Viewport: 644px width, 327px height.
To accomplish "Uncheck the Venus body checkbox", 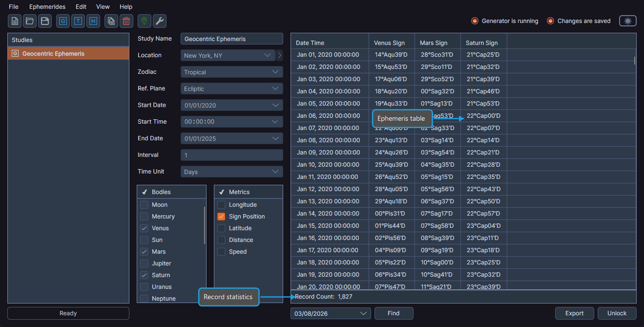I will pyautogui.click(x=144, y=228).
